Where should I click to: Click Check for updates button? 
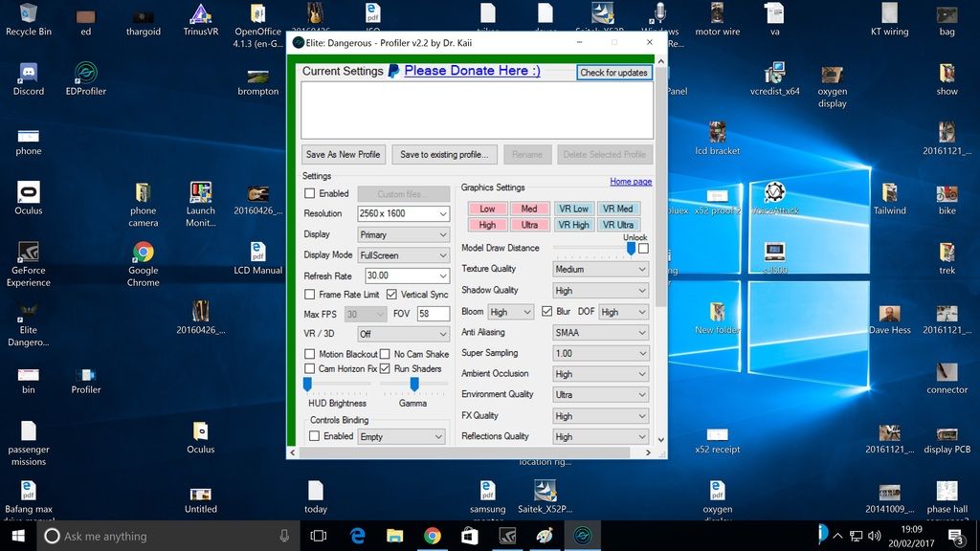[x=613, y=73]
